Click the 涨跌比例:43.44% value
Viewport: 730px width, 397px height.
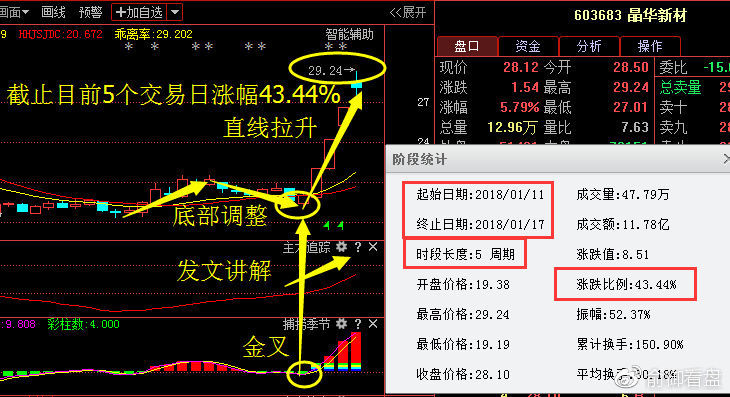coord(626,284)
